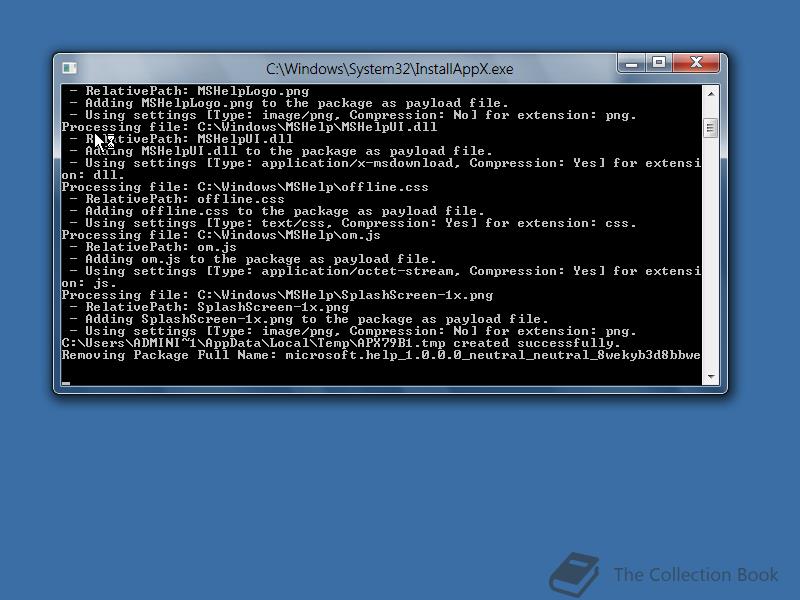
Task: Click the scrollbar up arrow
Action: 711,93
